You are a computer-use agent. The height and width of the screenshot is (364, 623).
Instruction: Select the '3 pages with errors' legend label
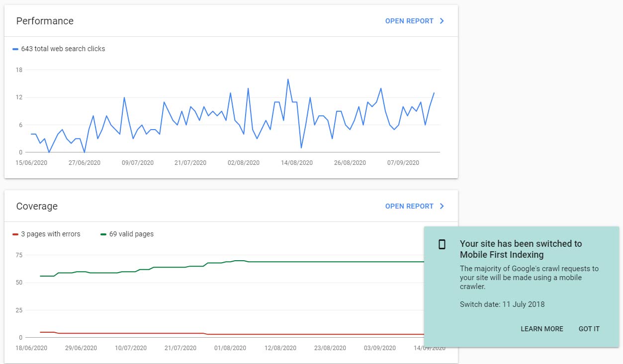[x=50, y=234]
